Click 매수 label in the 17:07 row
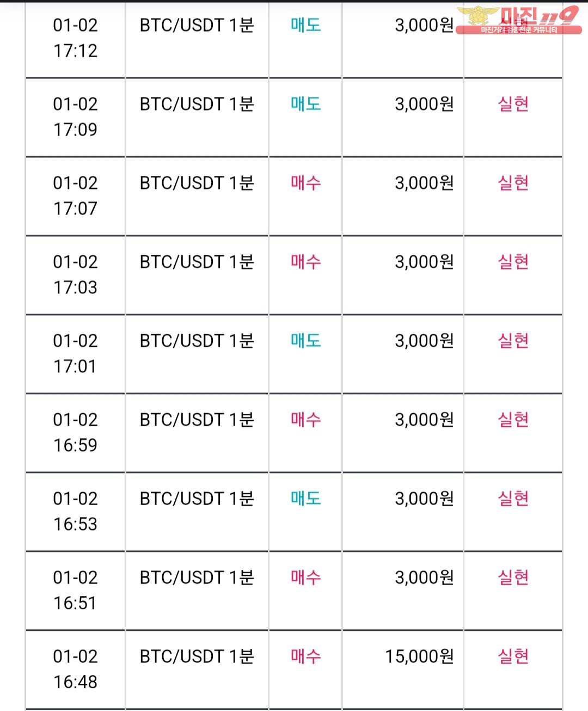 [306, 183]
